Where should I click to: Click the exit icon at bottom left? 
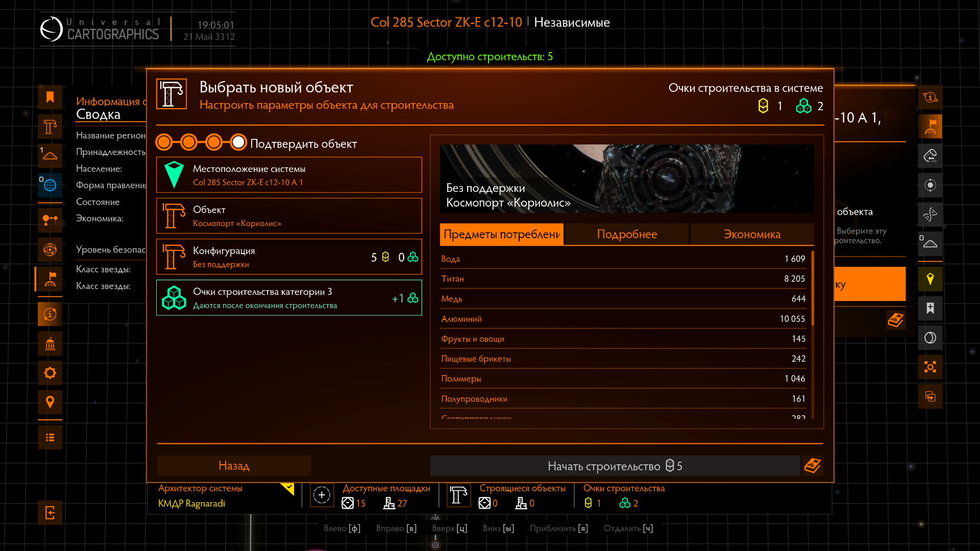[x=50, y=513]
